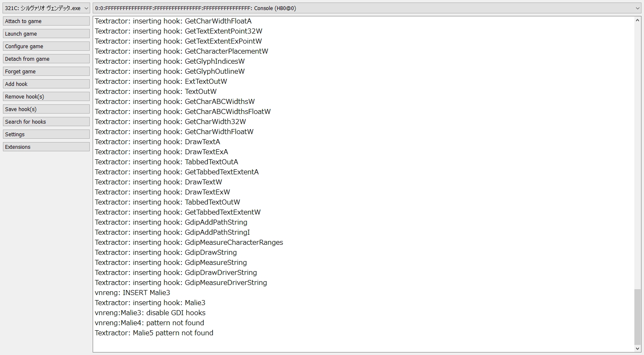Click the 'GdipMeasureCharacterRanges' line

(x=189, y=242)
